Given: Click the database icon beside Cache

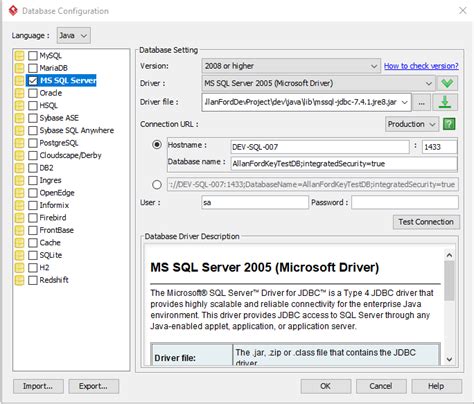Looking at the screenshot, I should pyautogui.click(x=19, y=243).
